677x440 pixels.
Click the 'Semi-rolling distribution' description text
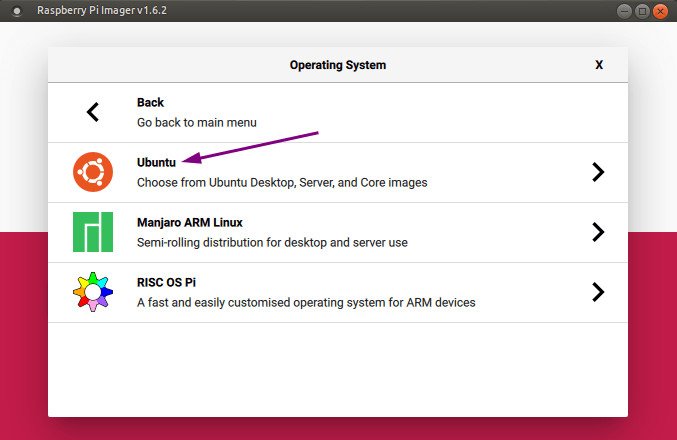(x=272, y=242)
